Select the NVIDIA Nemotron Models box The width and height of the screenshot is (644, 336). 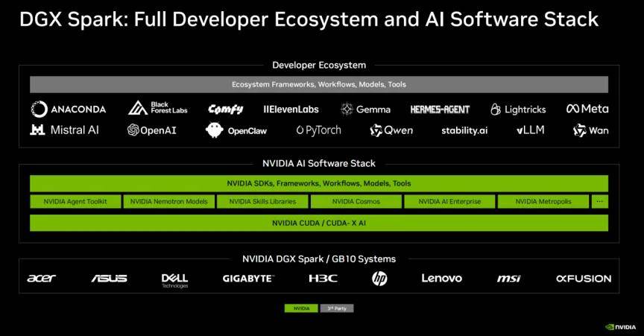[168, 202]
